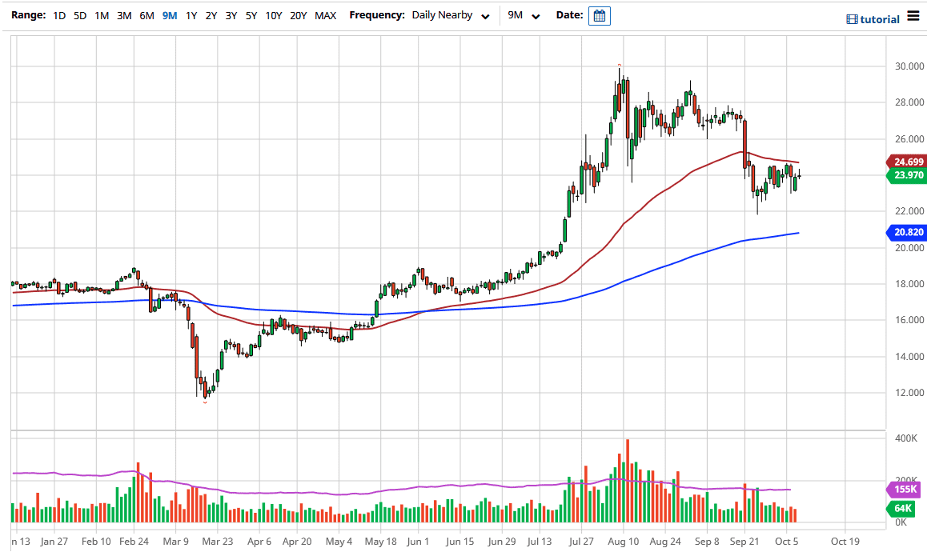Click the tutorial video icon

coord(852,19)
